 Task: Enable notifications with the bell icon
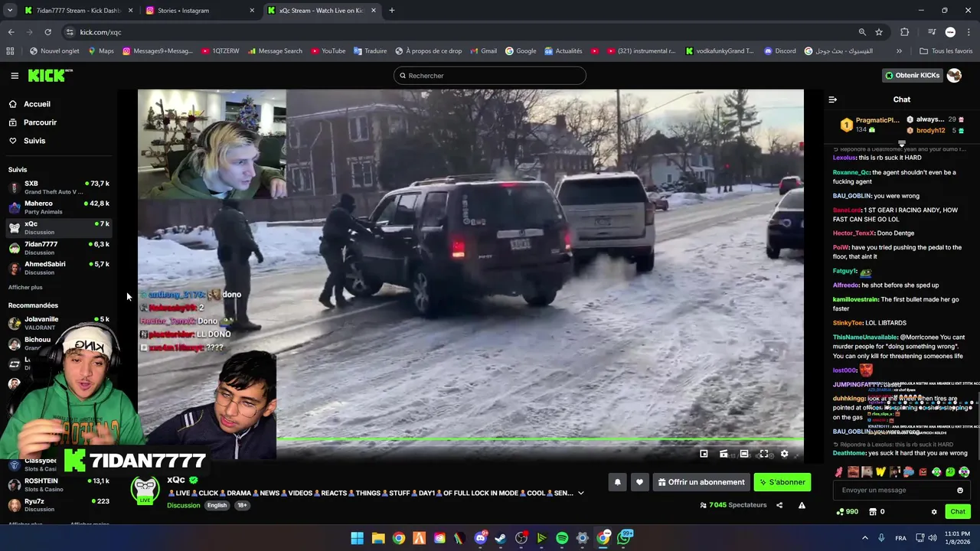(x=617, y=482)
